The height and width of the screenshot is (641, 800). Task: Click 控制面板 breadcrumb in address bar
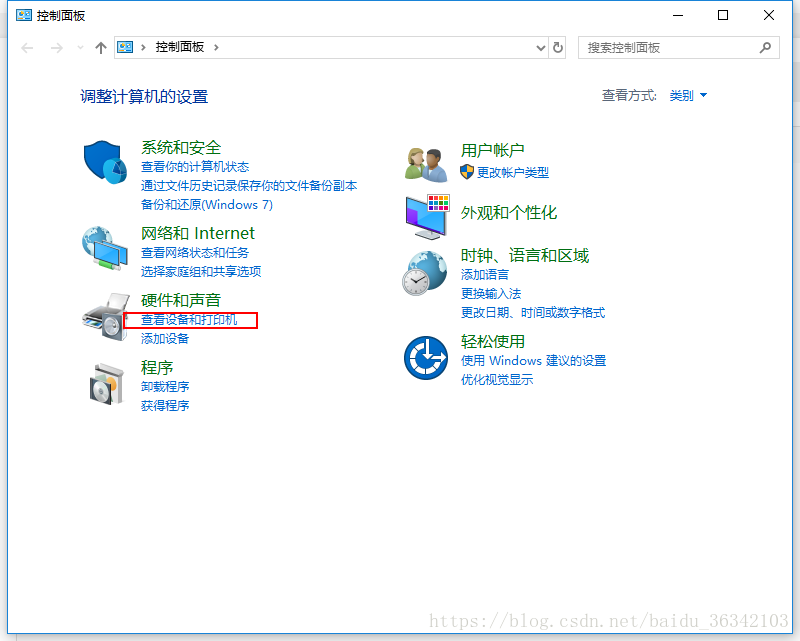(x=180, y=47)
